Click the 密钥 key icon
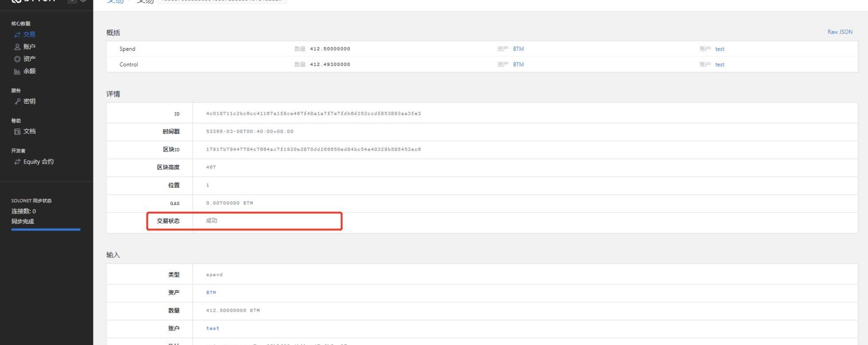This screenshot has width=868, height=345. point(17,101)
